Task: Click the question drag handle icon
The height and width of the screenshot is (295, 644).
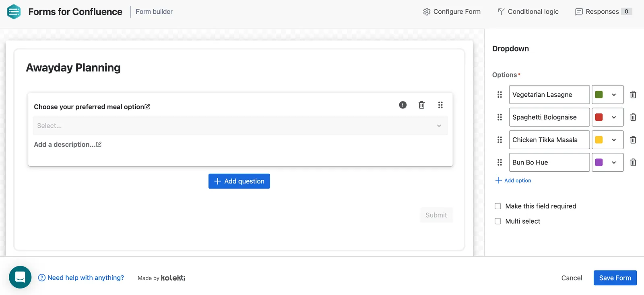Action: click(440, 105)
